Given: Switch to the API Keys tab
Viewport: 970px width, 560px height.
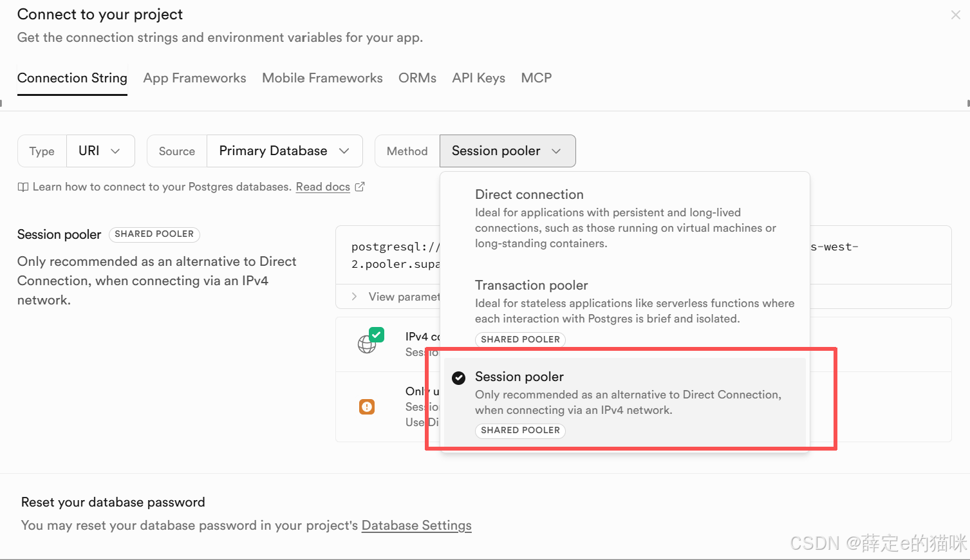Looking at the screenshot, I should tap(478, 78).
